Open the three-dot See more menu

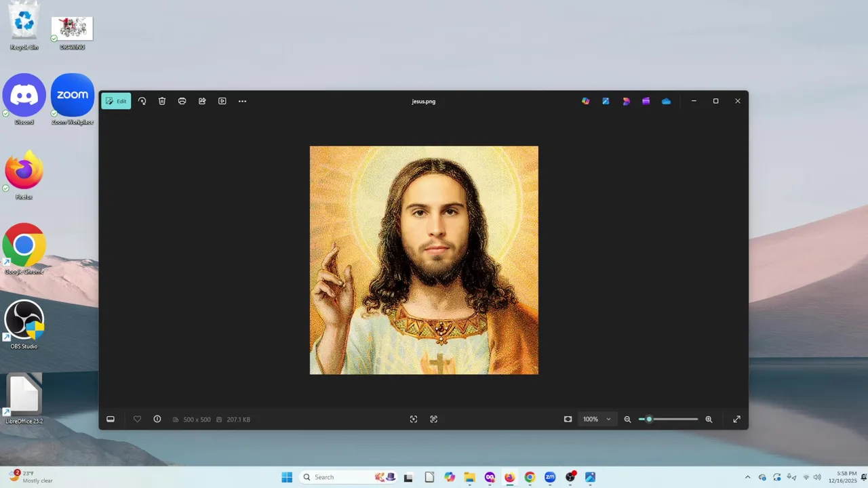click(242, 101)
